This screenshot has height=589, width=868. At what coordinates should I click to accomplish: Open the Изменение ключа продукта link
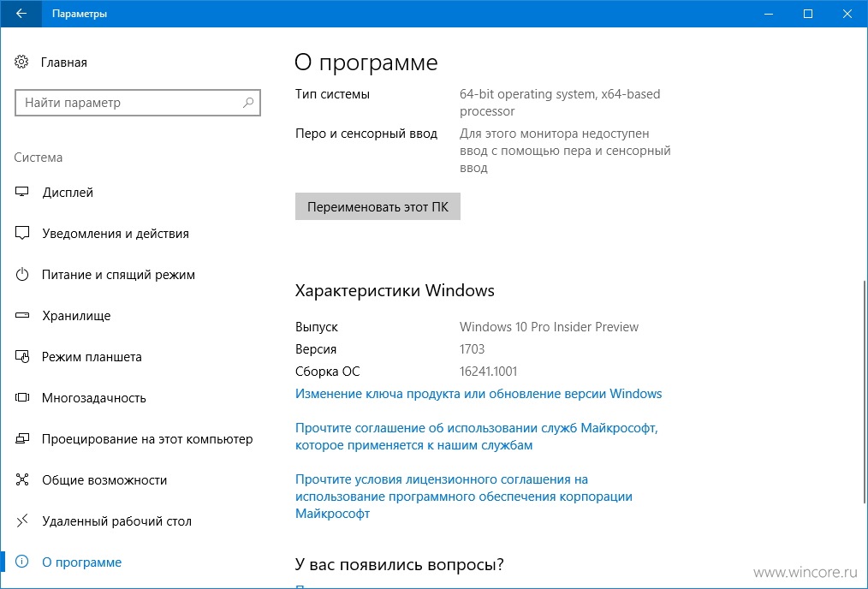pyautogui.click(x=479, y=394)
